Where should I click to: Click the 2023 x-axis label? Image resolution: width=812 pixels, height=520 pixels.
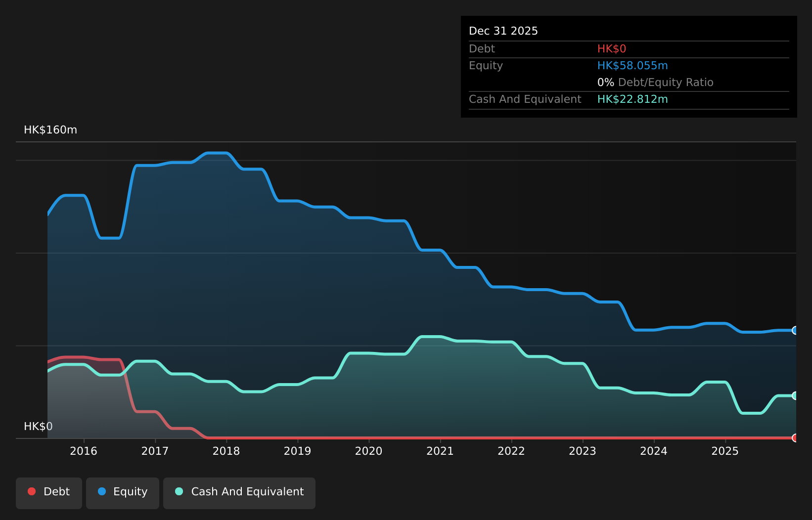tap(583, 451)
